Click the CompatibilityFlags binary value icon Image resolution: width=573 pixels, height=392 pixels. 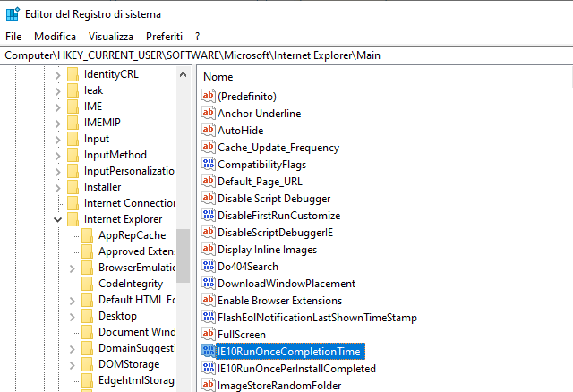click(209, 164)
